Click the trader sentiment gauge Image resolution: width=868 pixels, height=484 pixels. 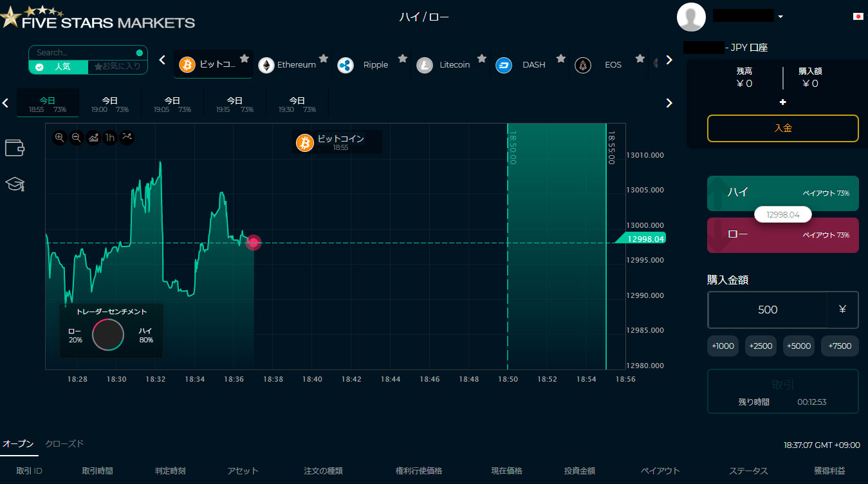point(108,335)
